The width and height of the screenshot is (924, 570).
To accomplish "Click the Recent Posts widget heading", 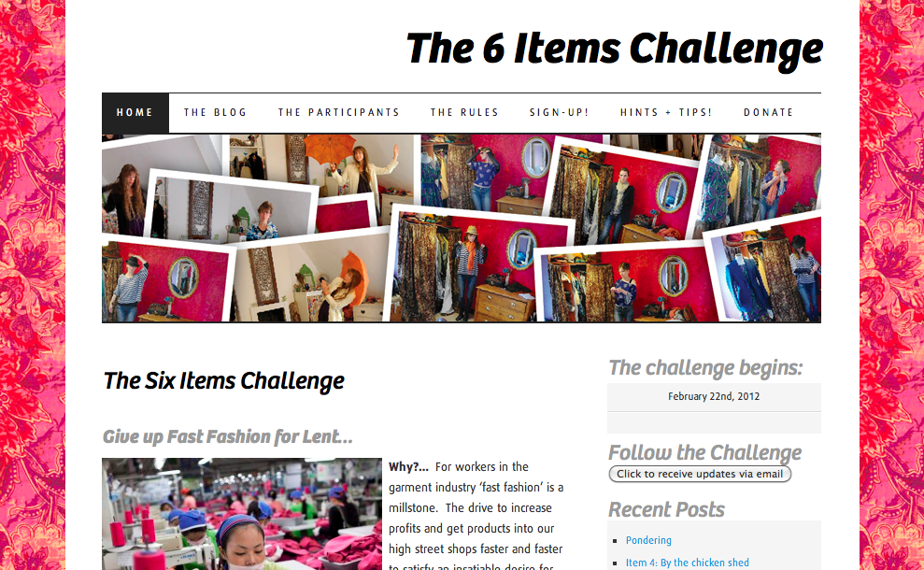I will tap(666, 510).
